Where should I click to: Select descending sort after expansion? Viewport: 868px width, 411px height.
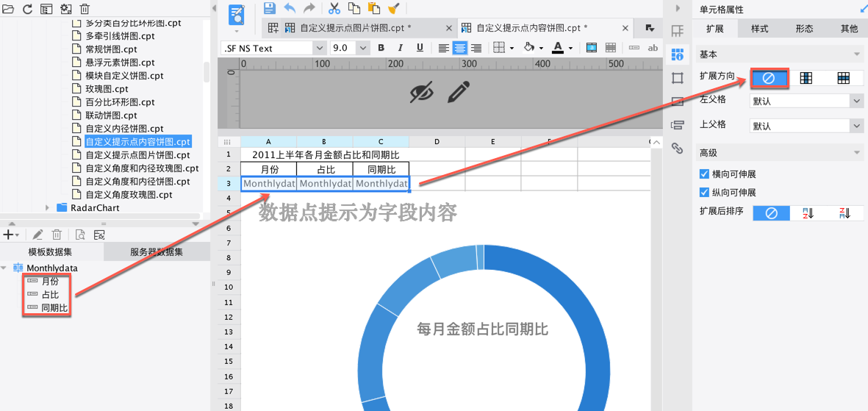pos(844,212)
